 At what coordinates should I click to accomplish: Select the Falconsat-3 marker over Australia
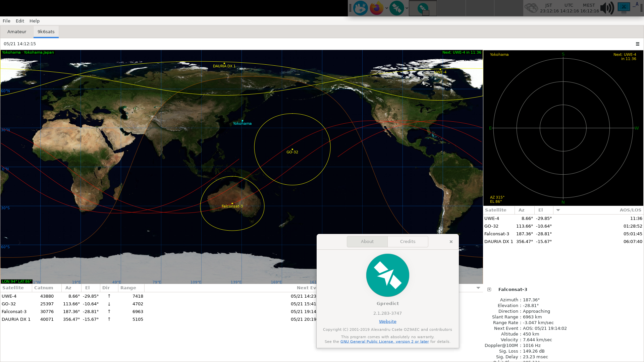tap(232, 203)
